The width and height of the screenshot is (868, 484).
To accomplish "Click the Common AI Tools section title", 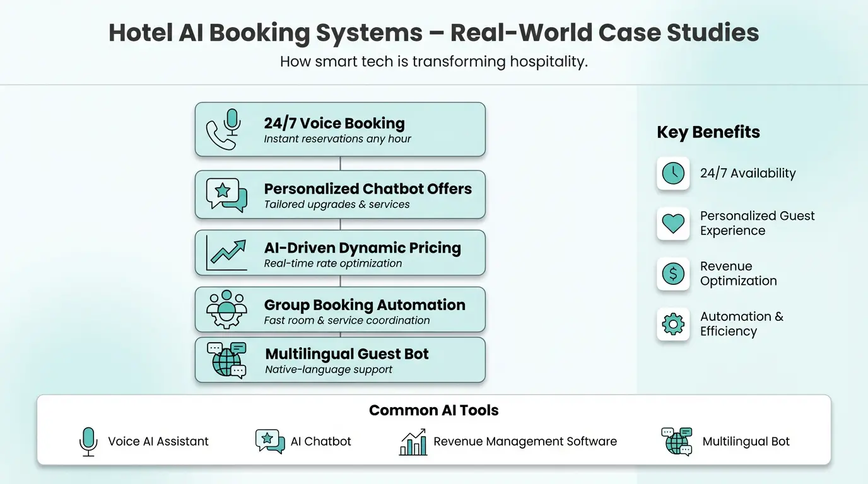I will click(433, 410).
